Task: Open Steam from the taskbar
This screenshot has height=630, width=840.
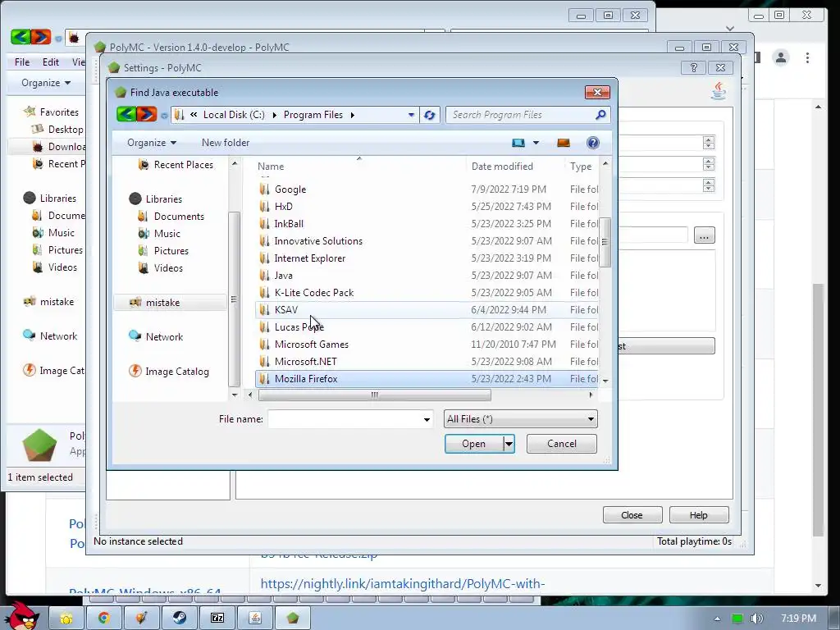Action: click(x=180, y=618)
